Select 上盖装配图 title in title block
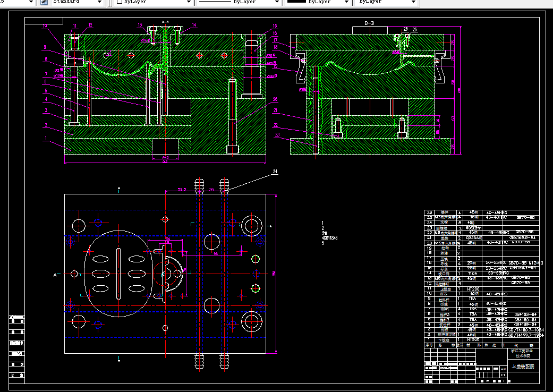The width and height of the screenshot is (553, 392). (523, 367)
